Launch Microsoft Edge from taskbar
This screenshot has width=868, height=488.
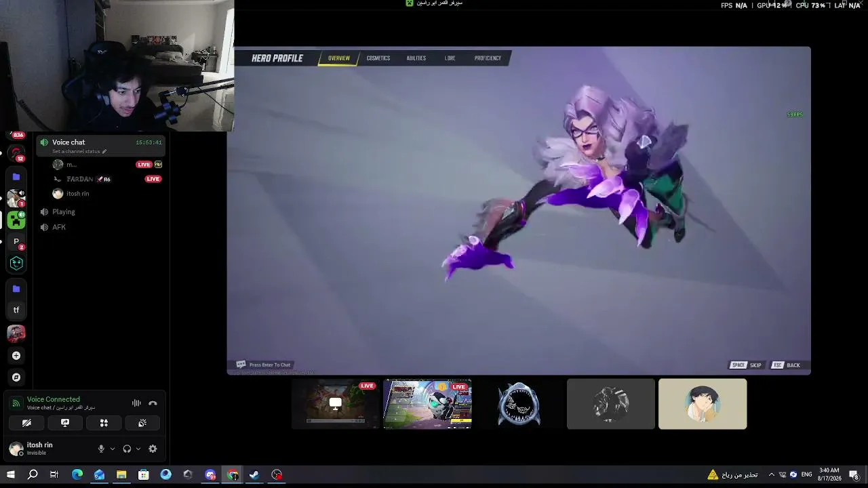click(x=77, y=475)
